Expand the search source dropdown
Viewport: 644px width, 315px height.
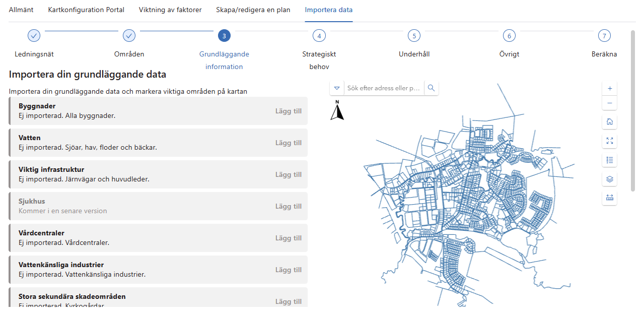tap(337, 88)
